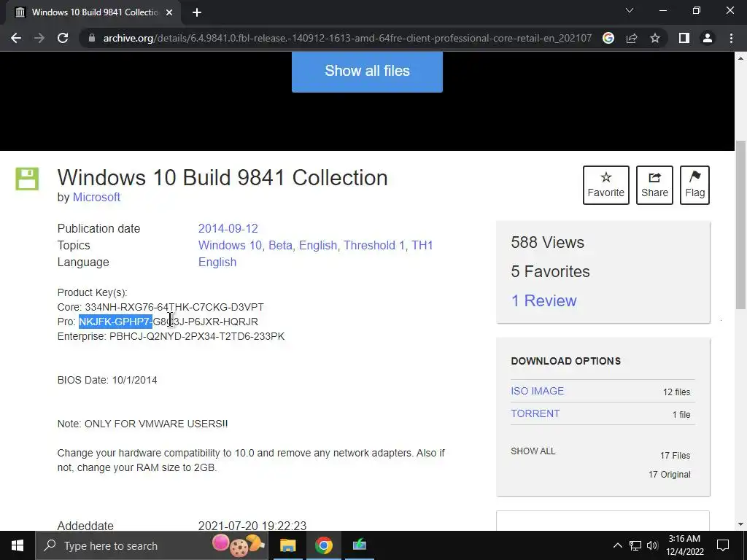The image size is (747, 560).
Task: Open the Windows 10 topic link
Action: (x=230, y=245)
